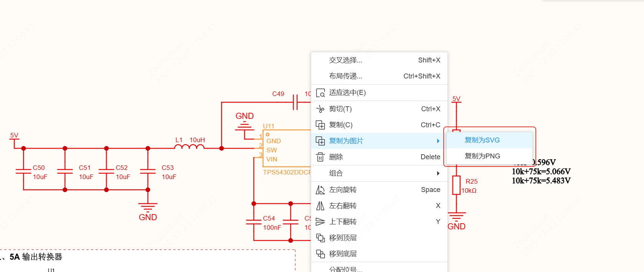Click the scissors icon beside 剪切(T)
The image size is (644, 272).
point(320,109)
